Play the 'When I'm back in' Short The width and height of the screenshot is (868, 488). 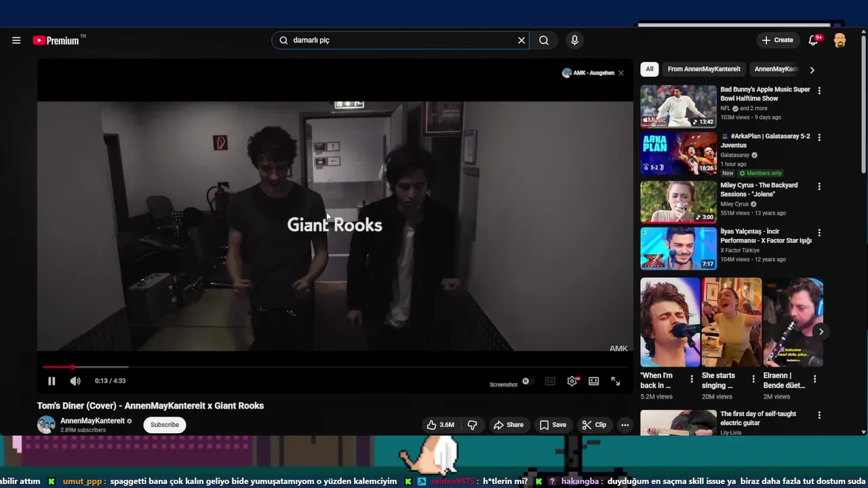click(670, 323)
